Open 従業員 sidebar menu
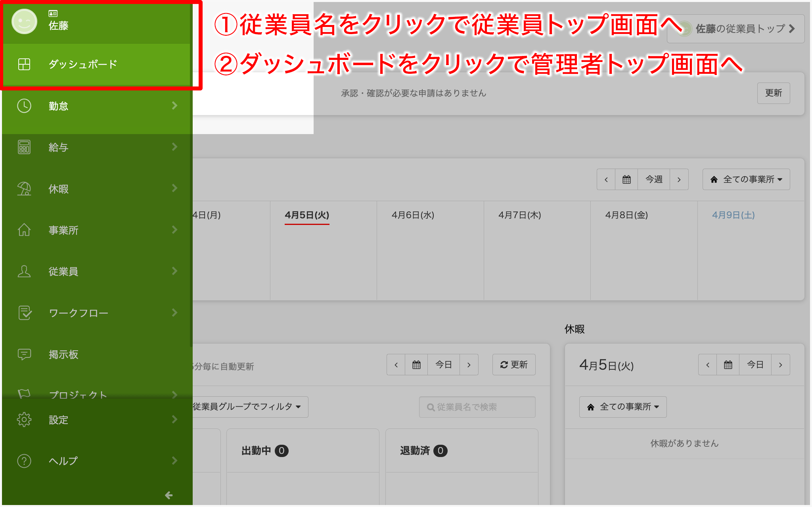This screenshot has height=507, width=812. 97,271
